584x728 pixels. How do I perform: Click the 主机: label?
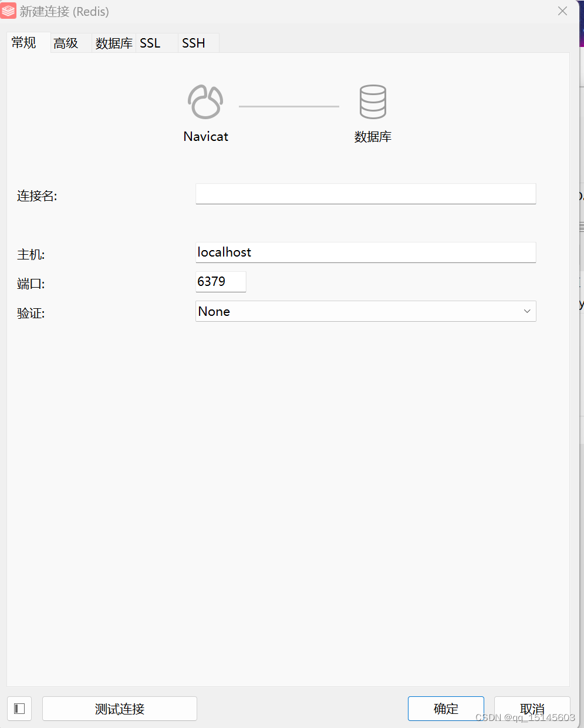click(x=31, y=255)
